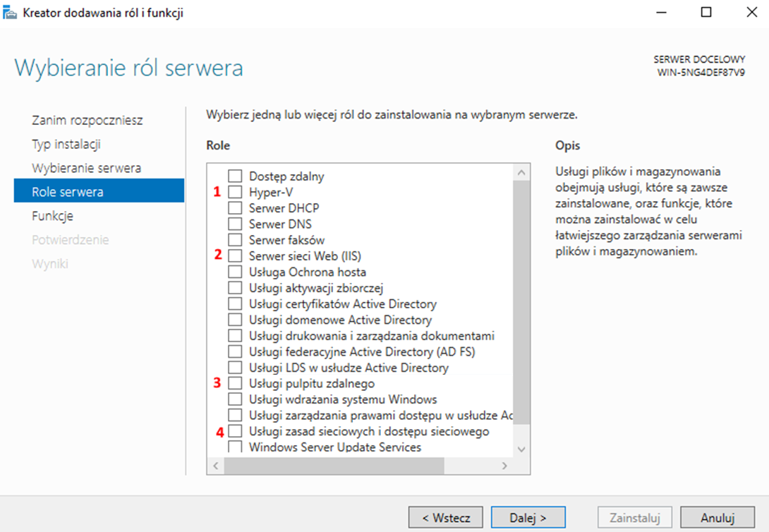
Task: Minimize the wizard window
Action: [x=662, y=12]
